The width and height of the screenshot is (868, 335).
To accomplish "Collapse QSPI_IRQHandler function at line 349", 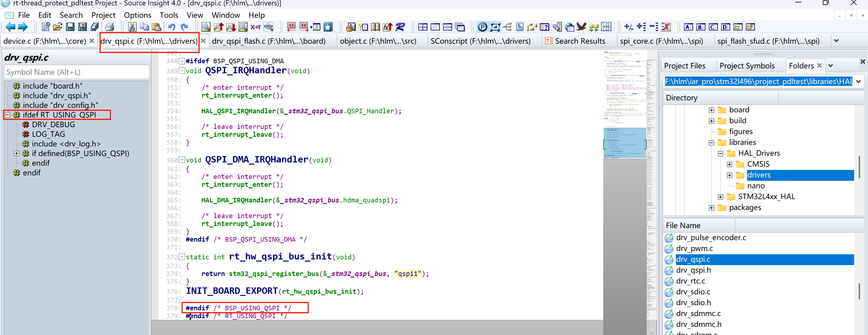I will [182, 71].
